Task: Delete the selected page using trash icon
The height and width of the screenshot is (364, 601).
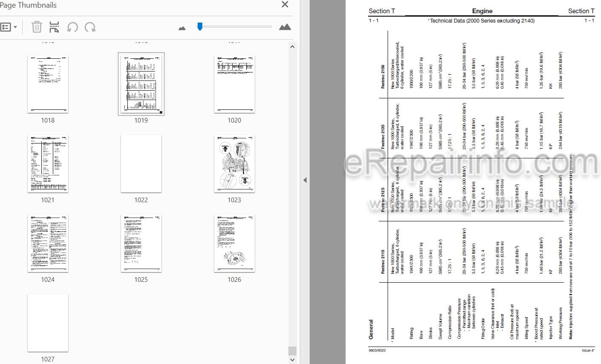Action: (x=37, y=27)
